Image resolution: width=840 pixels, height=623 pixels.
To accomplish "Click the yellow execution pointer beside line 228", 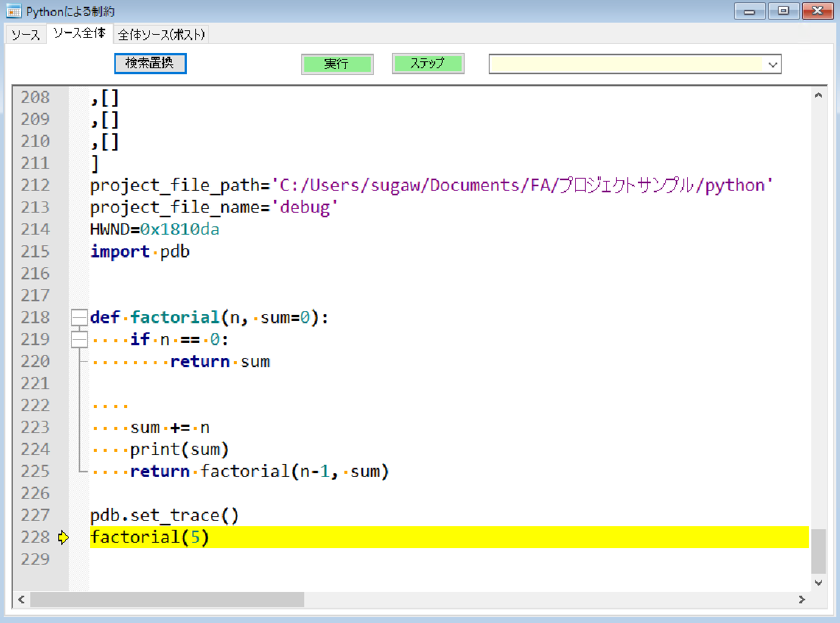I will tap(64, 537).
